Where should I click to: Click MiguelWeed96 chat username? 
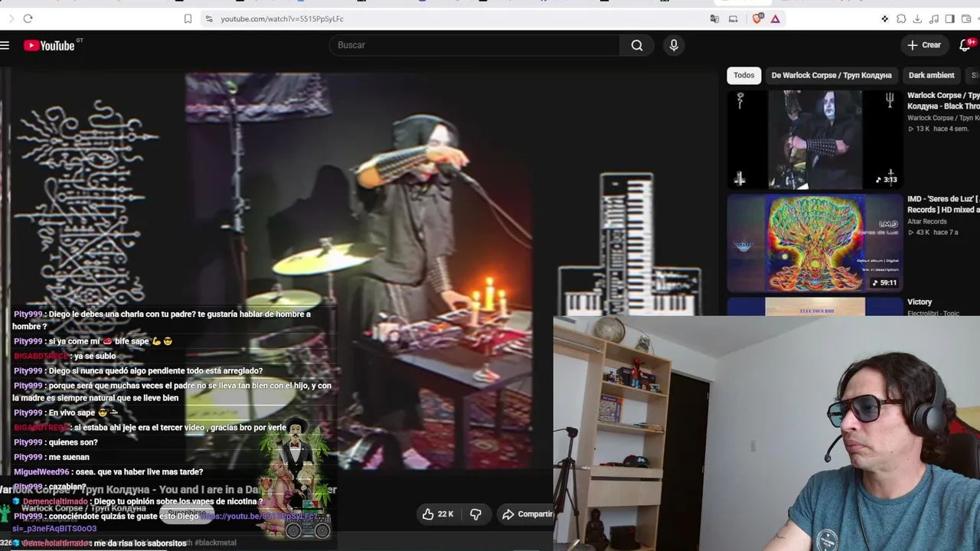[41, 472]
